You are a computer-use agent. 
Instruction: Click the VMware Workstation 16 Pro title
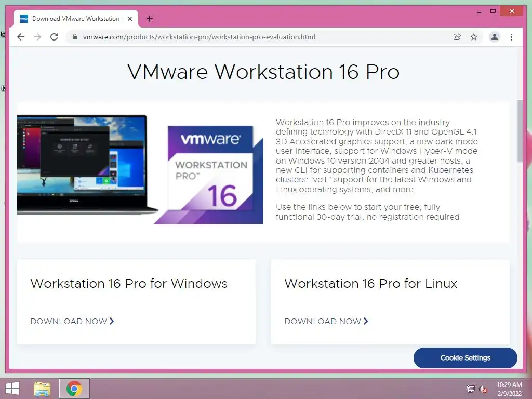click(263, 72)
